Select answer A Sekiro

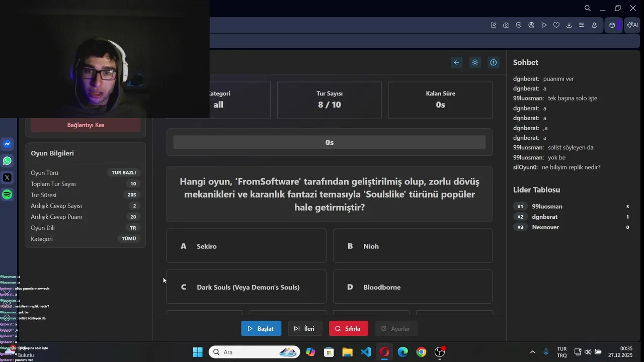(x=246, y=246)
